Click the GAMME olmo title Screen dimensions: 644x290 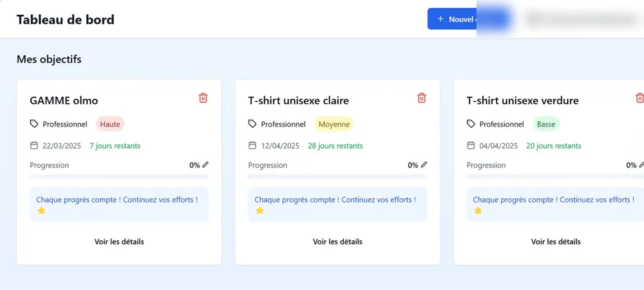pos(64,101)
